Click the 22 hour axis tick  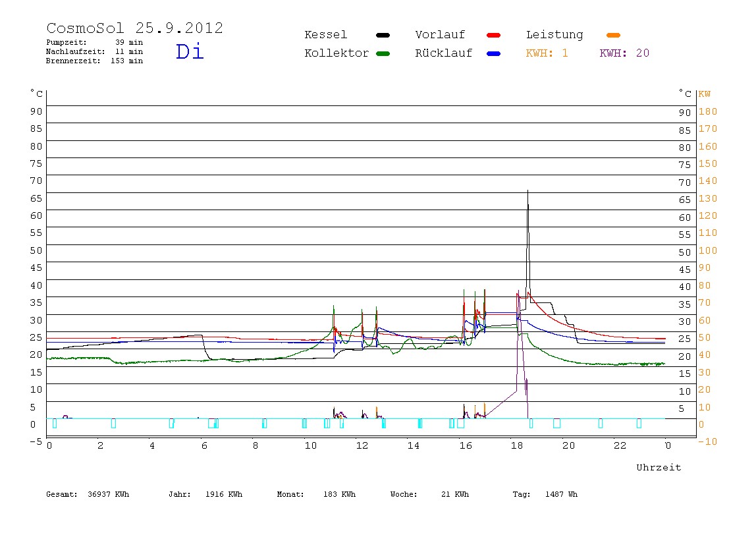click(x=620, y=446)
